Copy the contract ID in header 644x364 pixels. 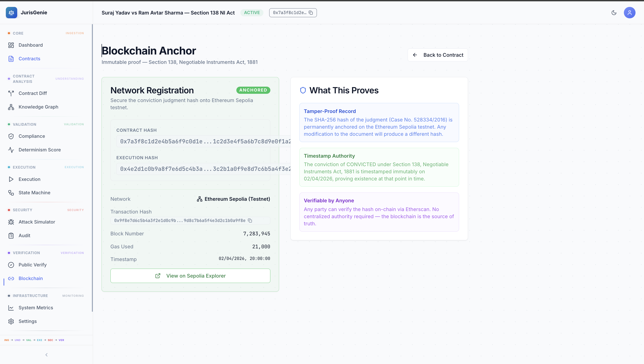pyautogui.click(x=311, y=13)
